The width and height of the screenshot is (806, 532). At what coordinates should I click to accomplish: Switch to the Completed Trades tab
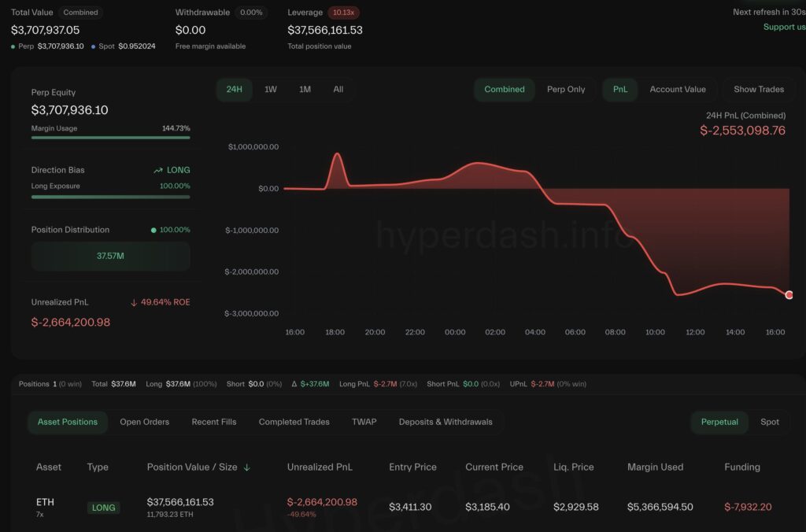pos(293,422)
